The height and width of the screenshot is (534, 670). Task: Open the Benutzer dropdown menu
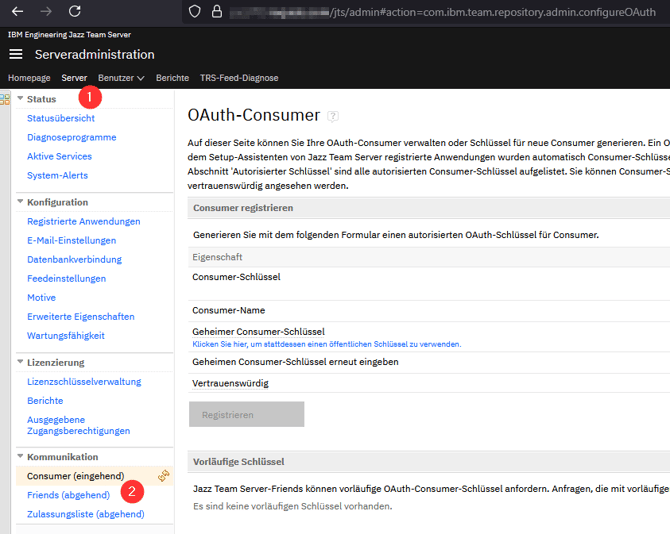click(121, 78)
